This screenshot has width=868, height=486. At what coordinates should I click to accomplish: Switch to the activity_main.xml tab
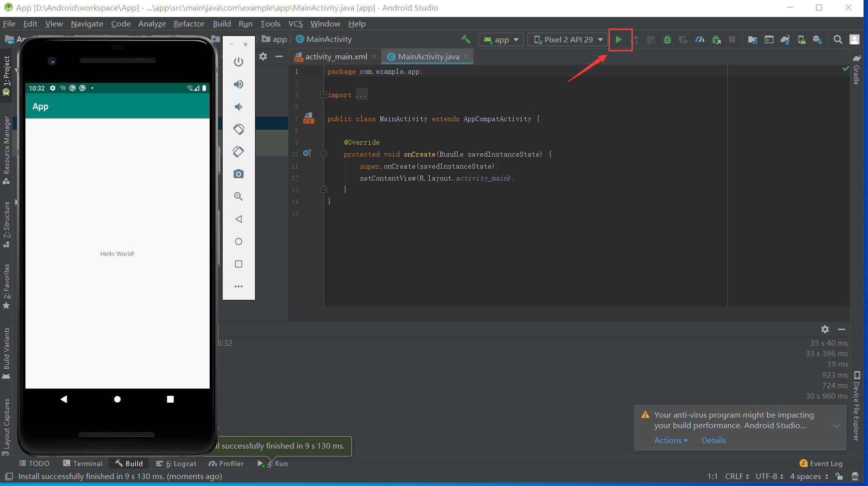(x=336, y=56)
